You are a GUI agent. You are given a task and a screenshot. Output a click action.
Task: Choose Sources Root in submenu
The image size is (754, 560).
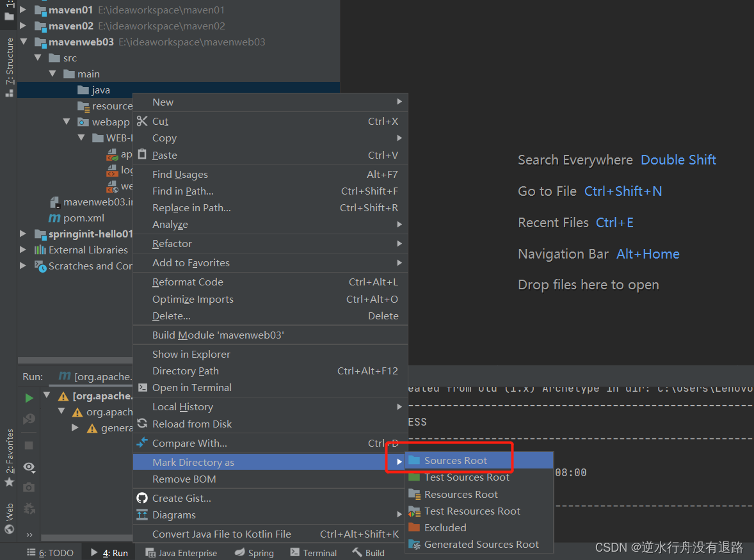pos(479,461)
